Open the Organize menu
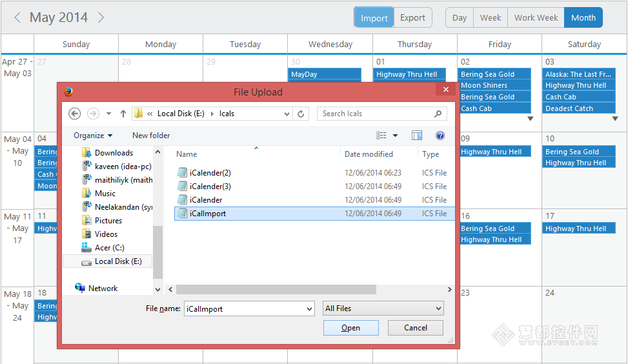 [93, 136]
